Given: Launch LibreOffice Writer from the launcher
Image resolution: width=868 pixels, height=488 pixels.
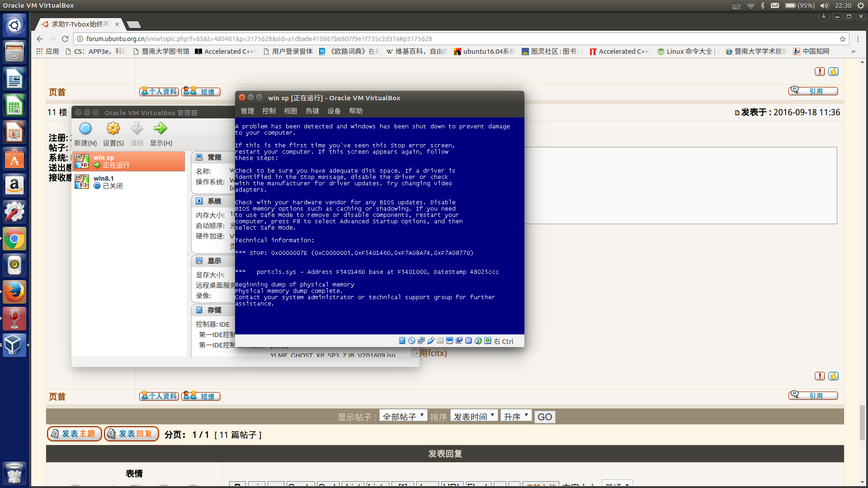Looking at the screenshot, I should point(14,79).
